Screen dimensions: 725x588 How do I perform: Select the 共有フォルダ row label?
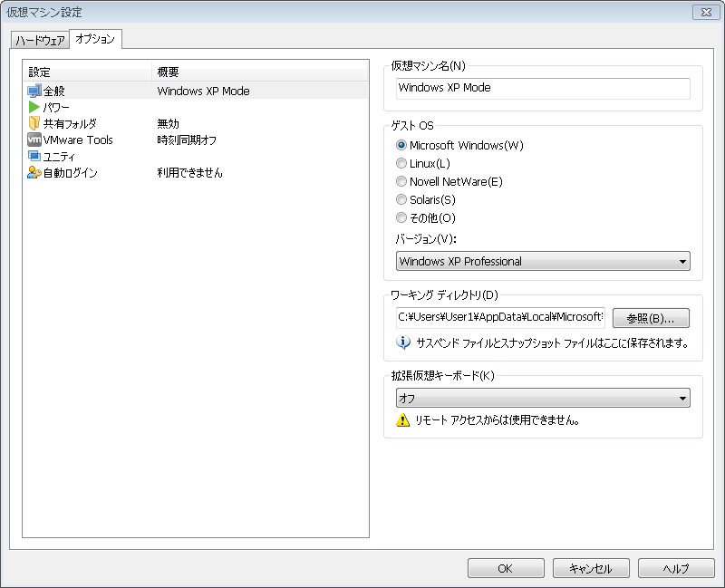point(70,123)
